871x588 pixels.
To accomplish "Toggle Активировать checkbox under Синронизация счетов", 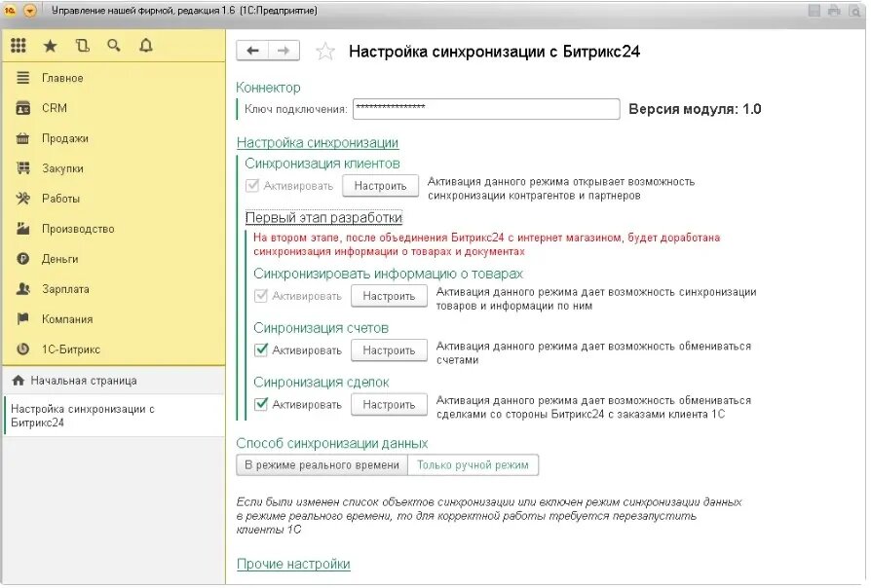I will click(x=261, y=350).
